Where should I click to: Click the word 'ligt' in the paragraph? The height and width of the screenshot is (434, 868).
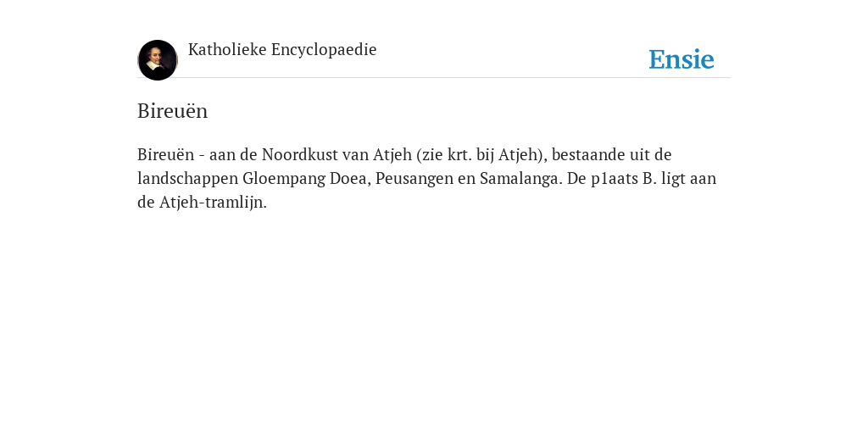click(674, 179)
